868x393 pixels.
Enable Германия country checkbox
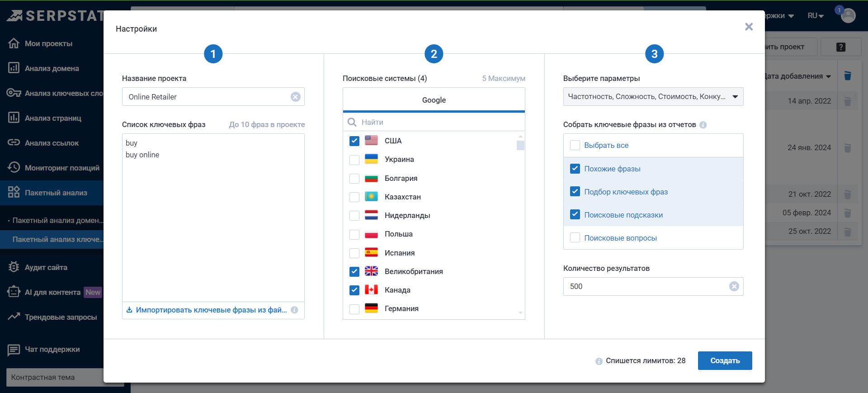pyautogui.click(x=354, y=309)
